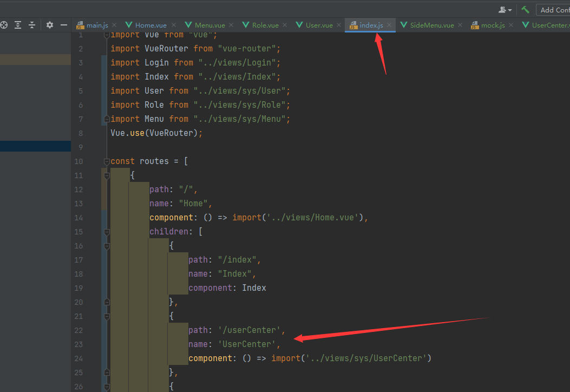
Task: Click the "../views/Login" import path
Action: click(237, 63)
